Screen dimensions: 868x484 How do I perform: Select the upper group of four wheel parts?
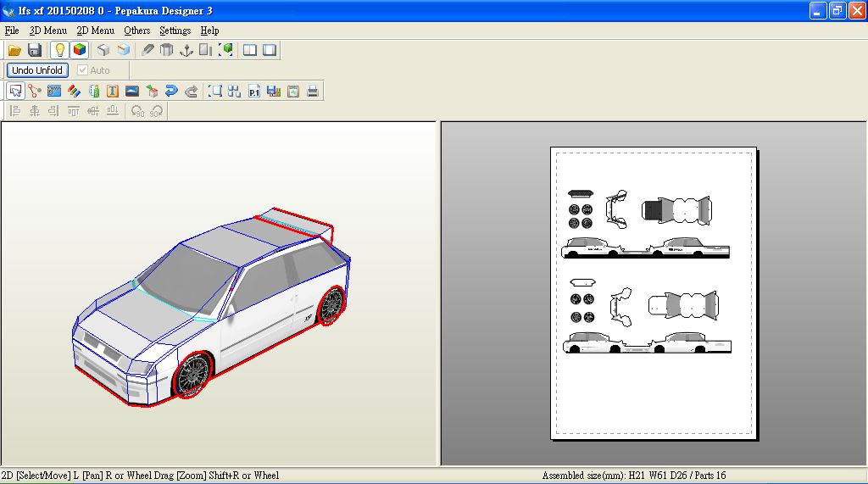pos(581,216)
